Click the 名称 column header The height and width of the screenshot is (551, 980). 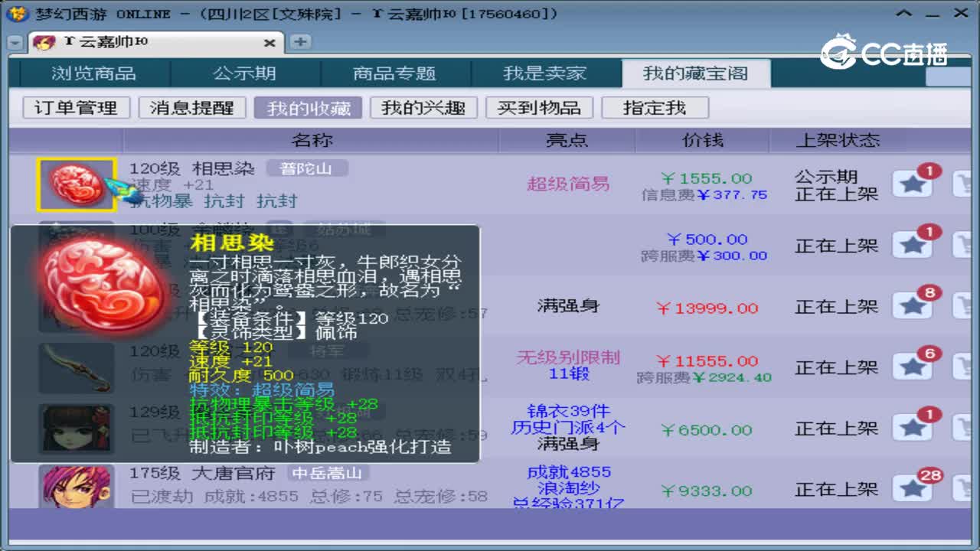(x=312, y=140)
